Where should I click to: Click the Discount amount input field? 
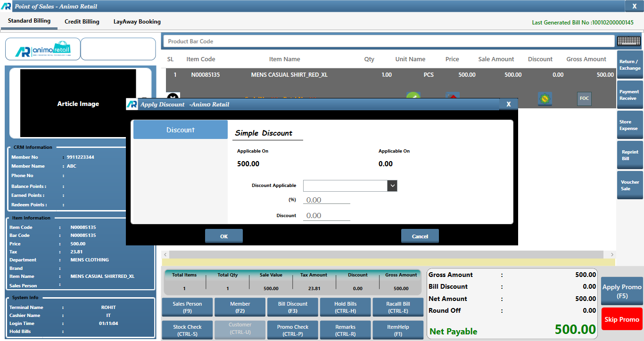(x=327, y=216)
